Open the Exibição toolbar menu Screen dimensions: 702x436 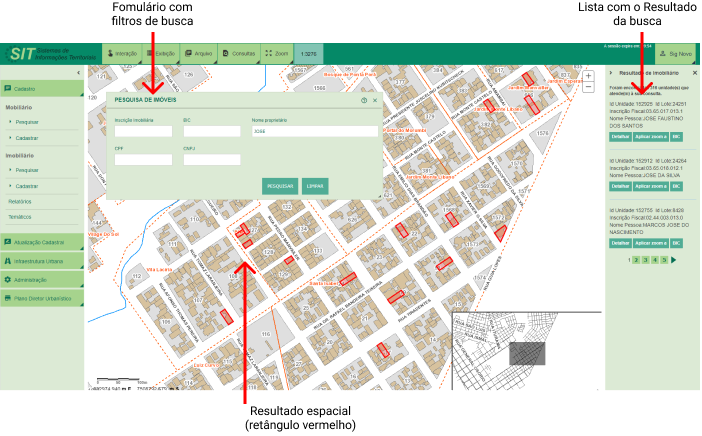coord(160,53)
